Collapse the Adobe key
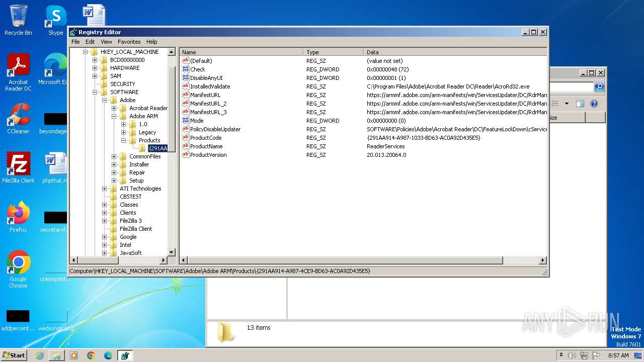 (104, 100)
